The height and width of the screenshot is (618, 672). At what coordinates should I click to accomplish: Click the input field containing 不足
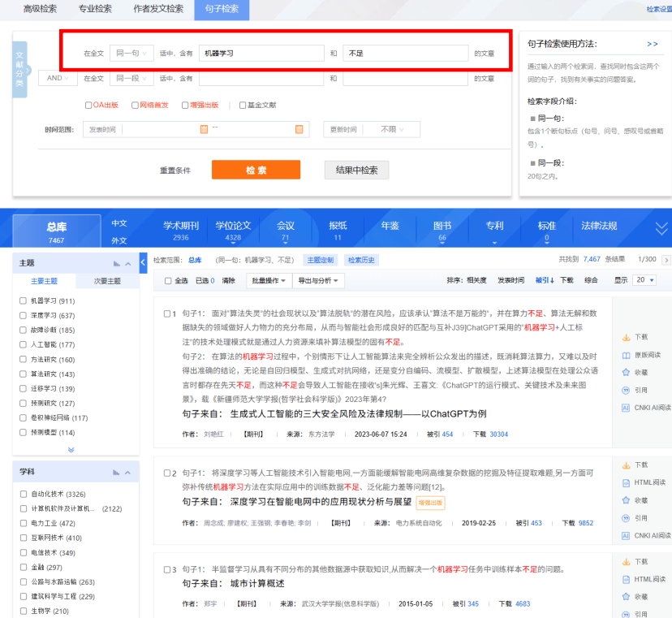(x=405, y=53)
